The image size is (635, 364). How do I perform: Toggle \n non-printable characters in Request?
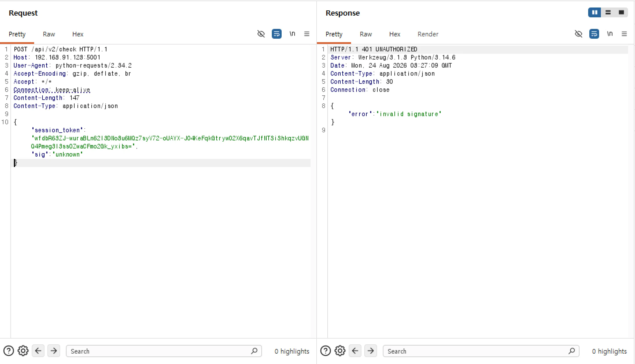pos(292,34)
